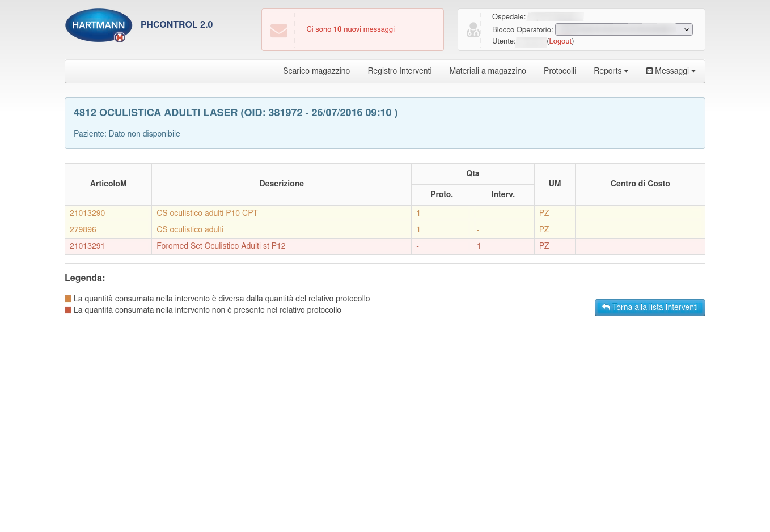Open the 10 nuovi messaggi notification
770x532 pixels.
pyautogui.click(x=350, y=29)
